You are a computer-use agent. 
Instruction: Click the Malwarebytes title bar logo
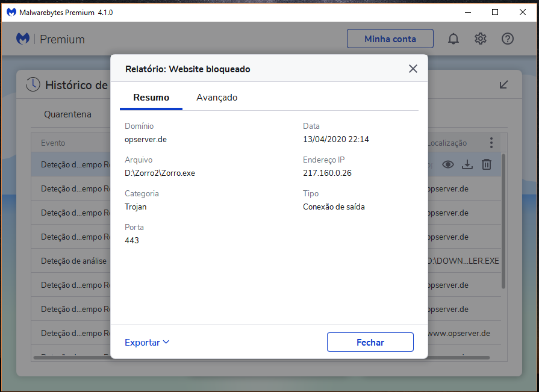click(11, 13)
